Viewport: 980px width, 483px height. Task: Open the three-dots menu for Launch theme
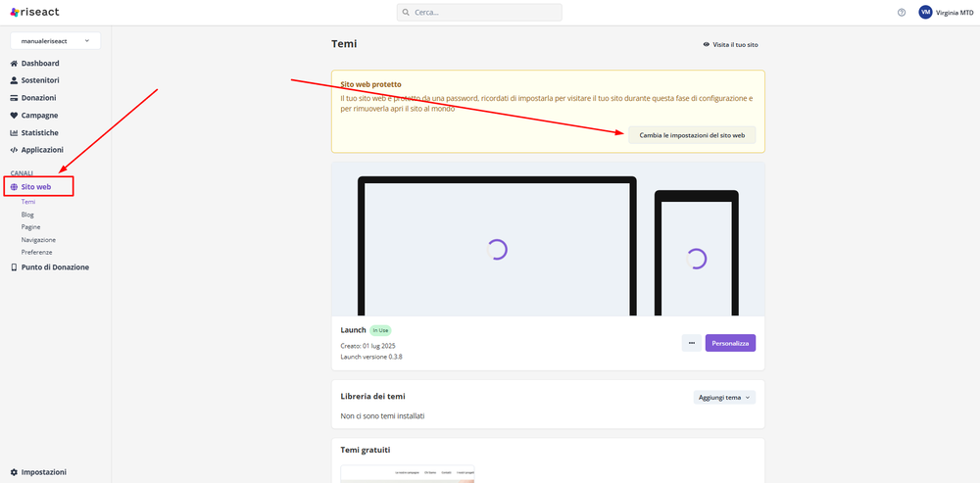click(x=691, y=343)
